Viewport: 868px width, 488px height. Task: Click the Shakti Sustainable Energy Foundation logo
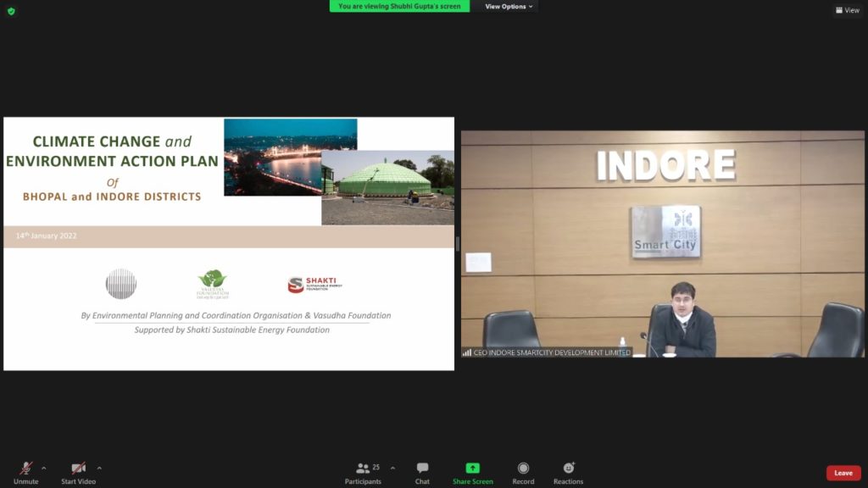click(315, 285)
